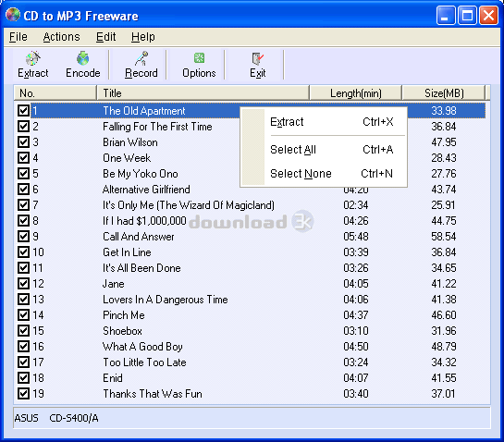Click the Exit door toolbar icon
Screen dimensions: 504x442
(257, 58)
